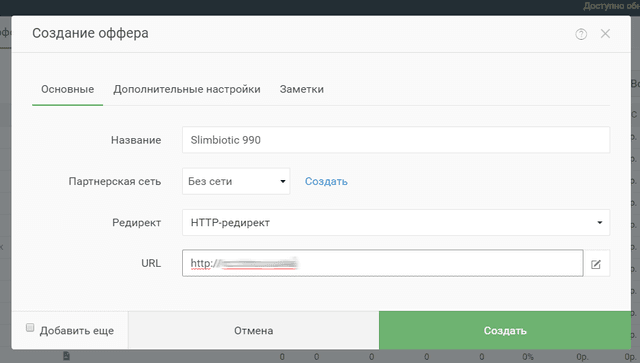The image size is (640, 363).
Task: Go to the Заметки tab
Action: pyautogui.click(x=302, y=89)
